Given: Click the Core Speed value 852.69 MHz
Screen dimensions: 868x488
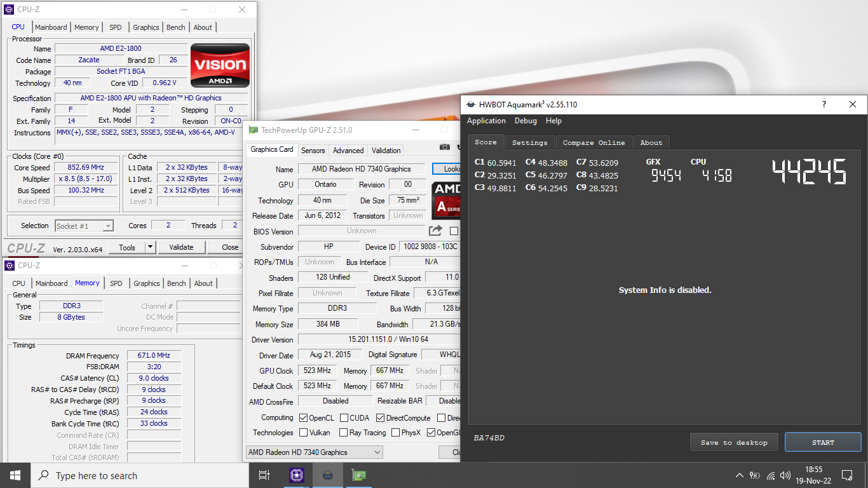Looking at the screenshot, I should click(x=86, y=168).
